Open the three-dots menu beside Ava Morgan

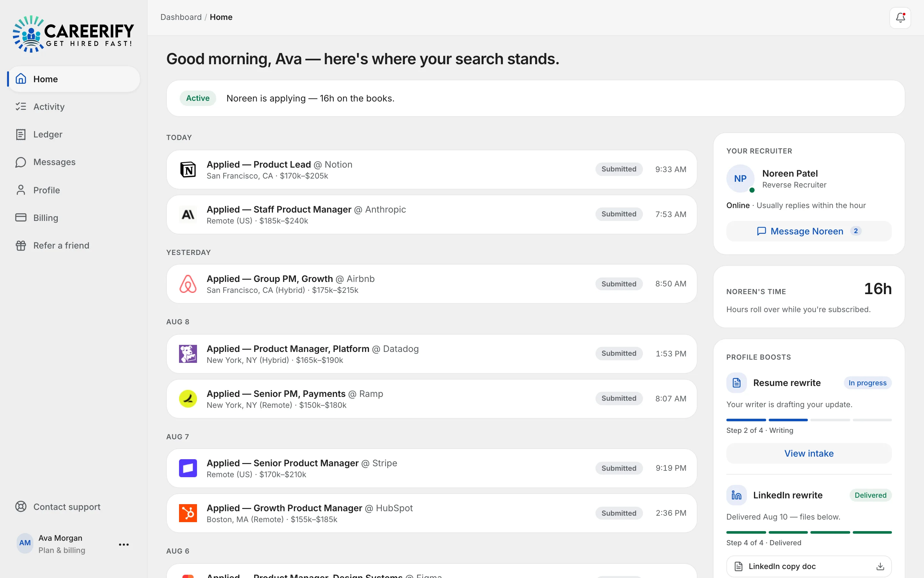(124, 544)
